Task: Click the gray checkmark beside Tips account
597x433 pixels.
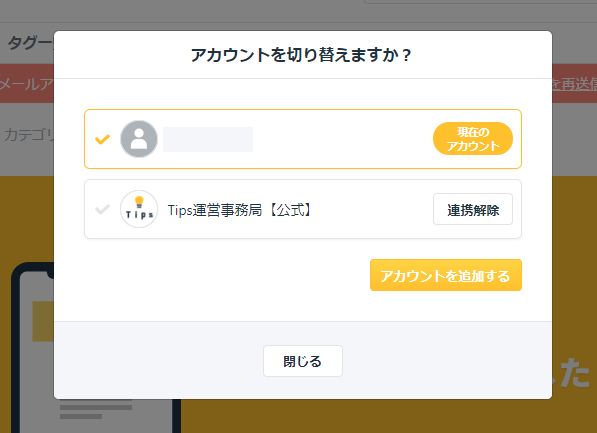Action: (x=102, y=209)
